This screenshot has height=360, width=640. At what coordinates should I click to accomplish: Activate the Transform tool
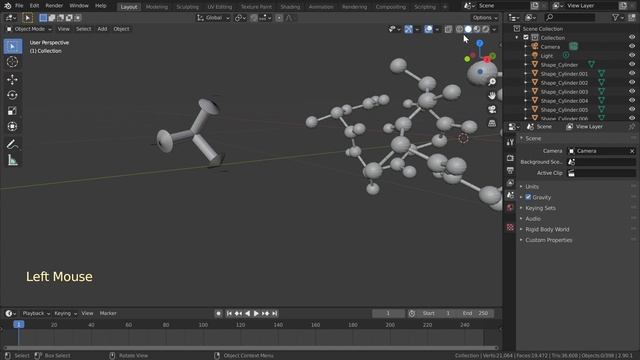coord(13,126)
